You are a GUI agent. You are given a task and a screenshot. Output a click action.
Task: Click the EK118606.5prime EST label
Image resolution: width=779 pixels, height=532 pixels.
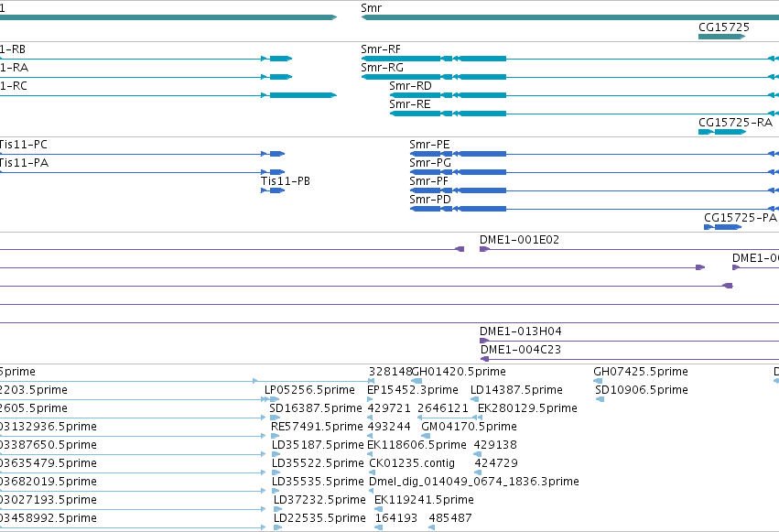click(x=417, y=445)
